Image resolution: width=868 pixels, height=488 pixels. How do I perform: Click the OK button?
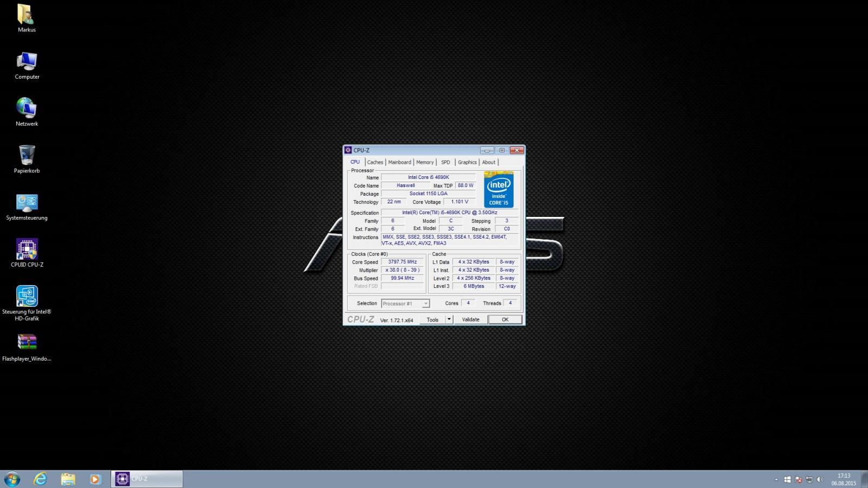point(505,320)
